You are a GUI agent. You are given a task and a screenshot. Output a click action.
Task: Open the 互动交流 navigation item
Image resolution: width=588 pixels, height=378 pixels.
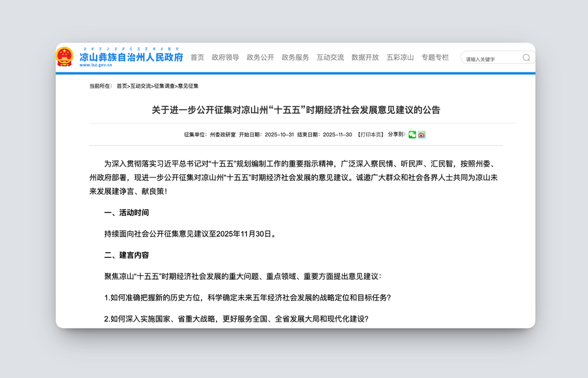[x=330, y=57]
